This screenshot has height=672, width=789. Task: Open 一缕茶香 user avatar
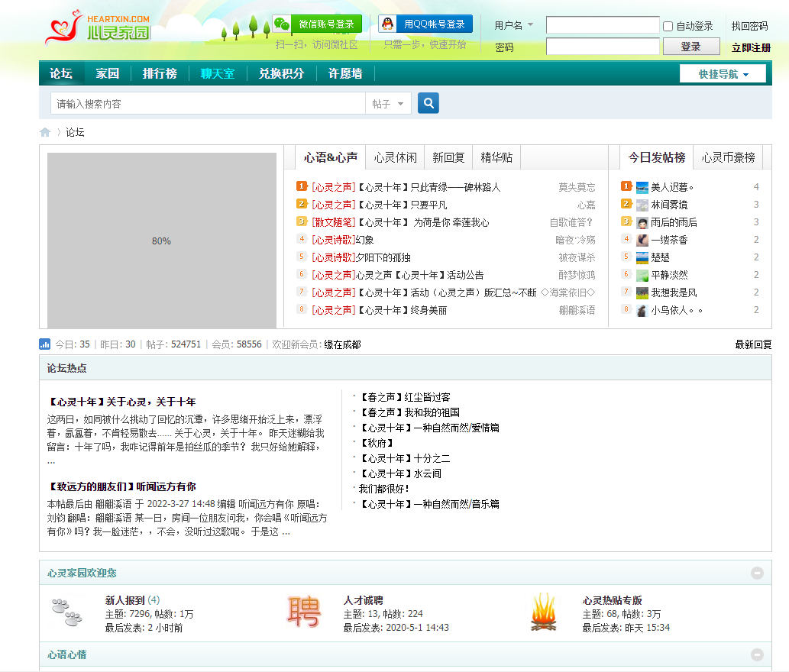(x=642, y=241)
